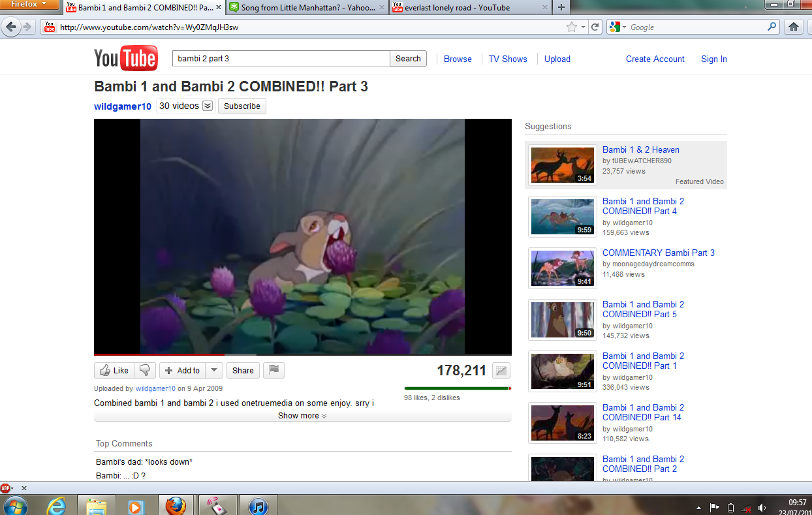Open the video statistics chart icon
The image size is (812, 515).
click(501, 371)
